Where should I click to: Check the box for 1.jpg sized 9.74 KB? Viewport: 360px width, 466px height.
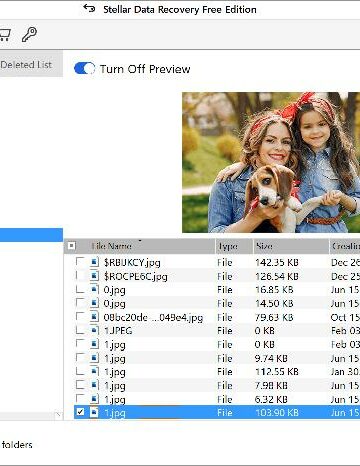coord(80,358)
